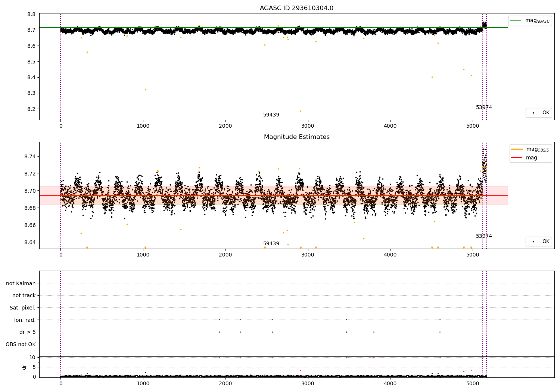Click the "8.72" y-axis tick label
Image resolution: width=560 pixels, height=392 pixels.
pyautogui.click(x=30, y=174)
